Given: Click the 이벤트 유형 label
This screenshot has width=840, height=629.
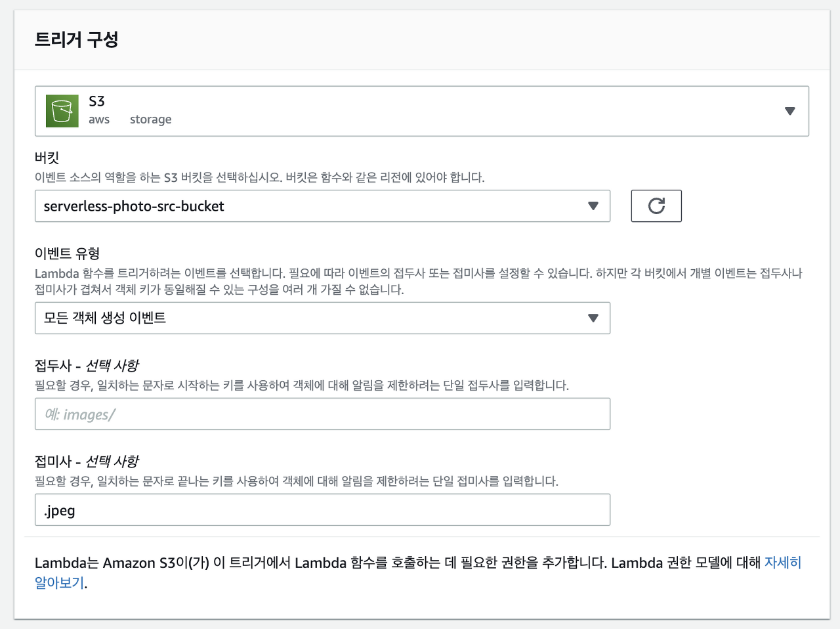Looking at the screenshot, I should click(67, 253).
